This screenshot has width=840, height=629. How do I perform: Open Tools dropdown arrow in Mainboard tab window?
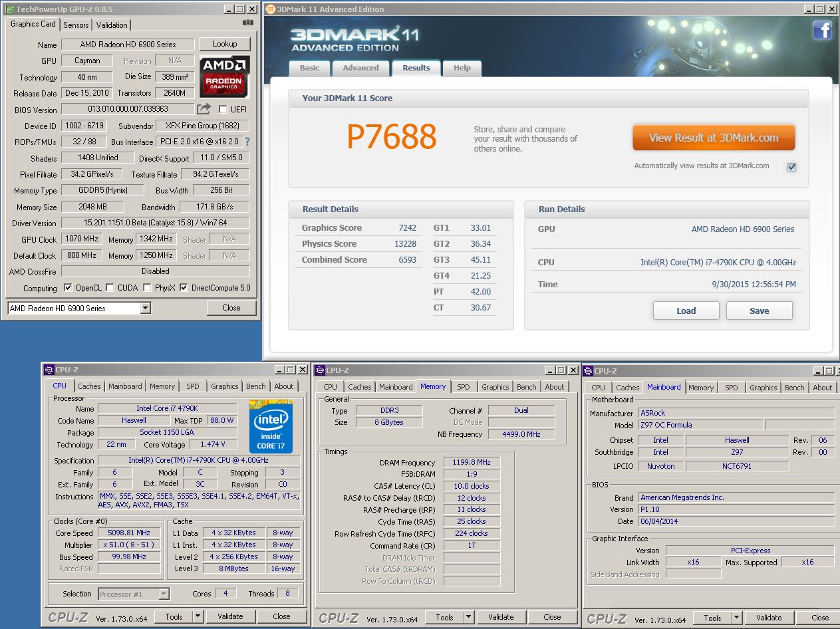click(736, 618)
